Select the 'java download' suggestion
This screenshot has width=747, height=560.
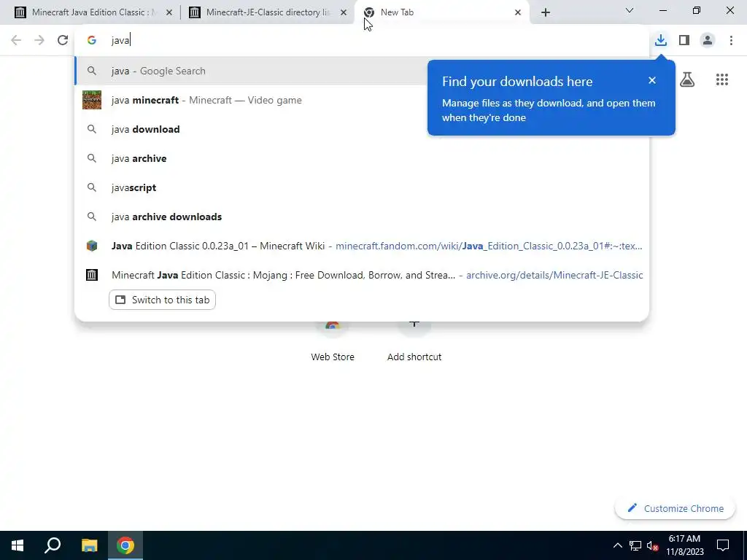pyautogui.click(x=362, y=129)
